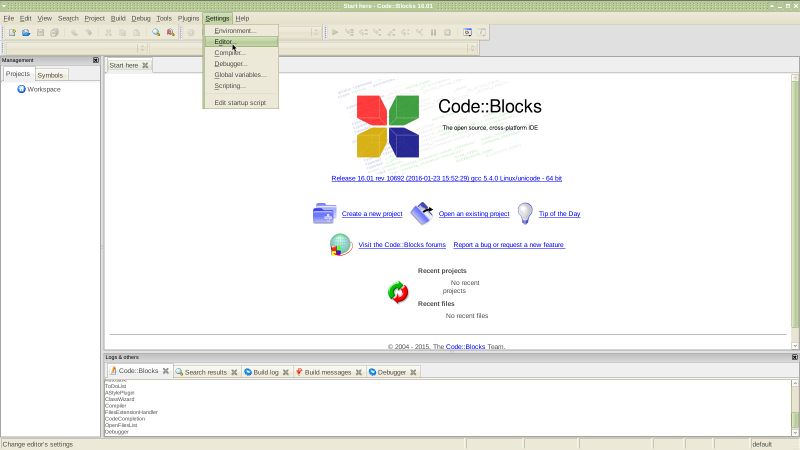Open the right code completion function dropdown

pyautogui.click(x=472, y=48)
